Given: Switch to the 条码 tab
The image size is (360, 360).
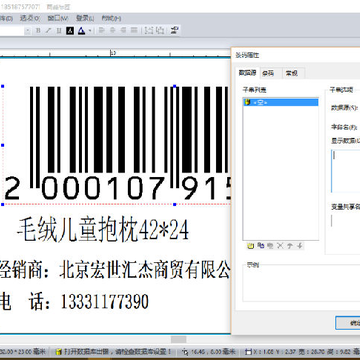Looking at the screenshot, I should [268, 73].
